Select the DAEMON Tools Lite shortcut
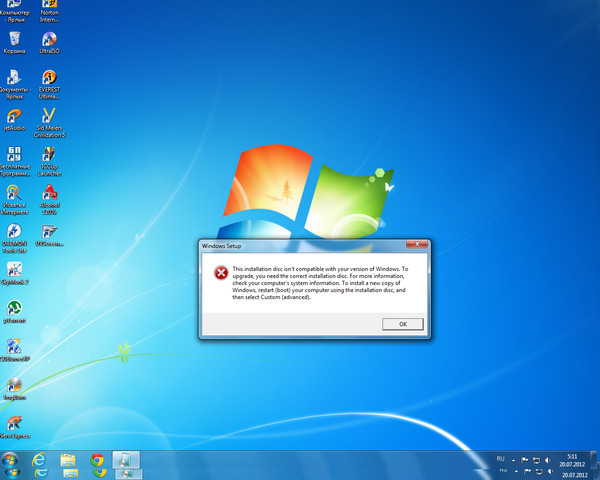The height and width of the screenshot is (480, 600). click(x=15, y=238)
